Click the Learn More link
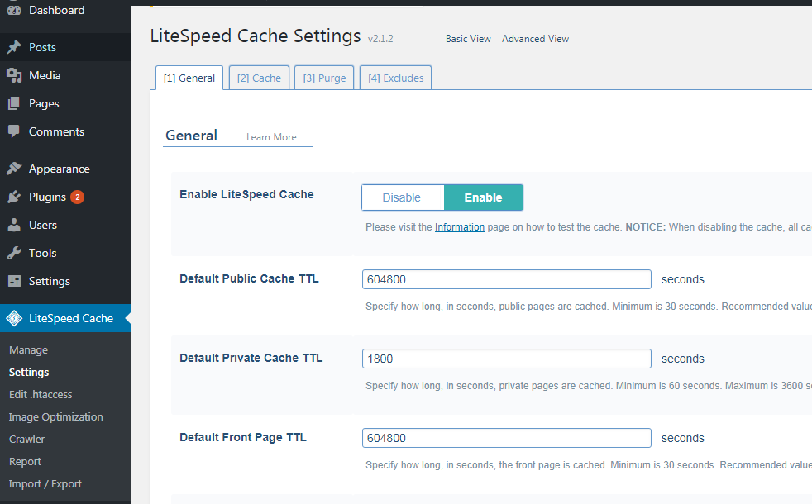Image resolution: width=812 pixels, height=504 pixels. click(x=271, y=137)
